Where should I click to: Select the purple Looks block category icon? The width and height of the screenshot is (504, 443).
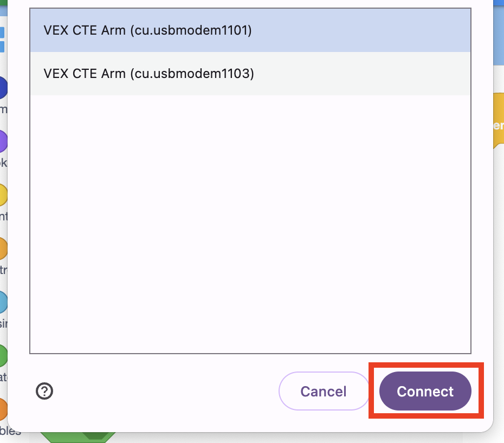tap(2, 140)
